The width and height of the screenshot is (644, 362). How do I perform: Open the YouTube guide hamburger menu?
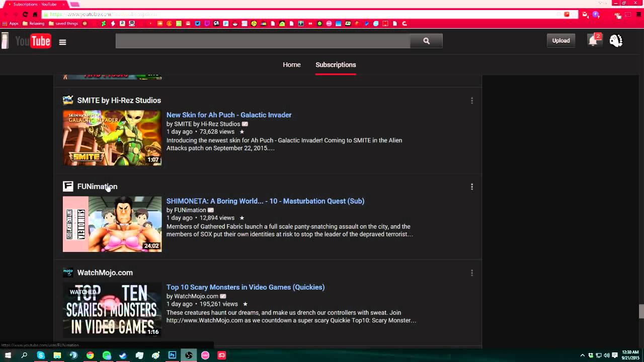tap(62, 42)
